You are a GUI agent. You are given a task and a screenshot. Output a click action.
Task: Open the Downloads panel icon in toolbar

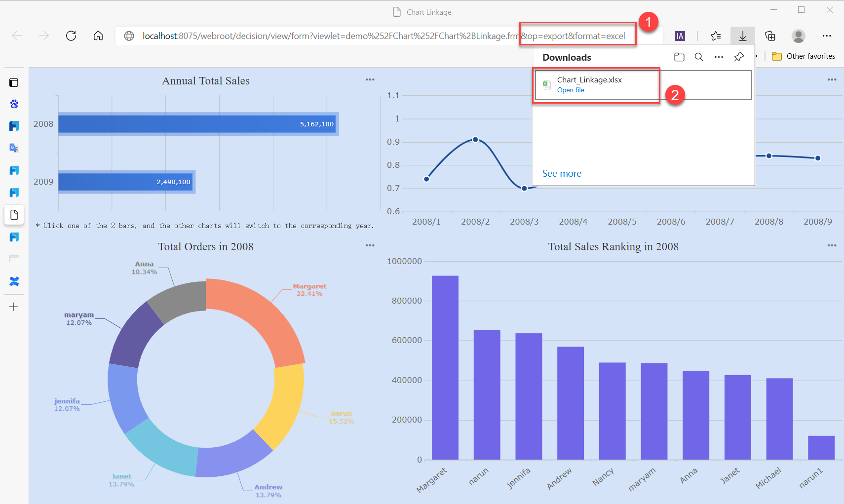[x=743, y=36]
